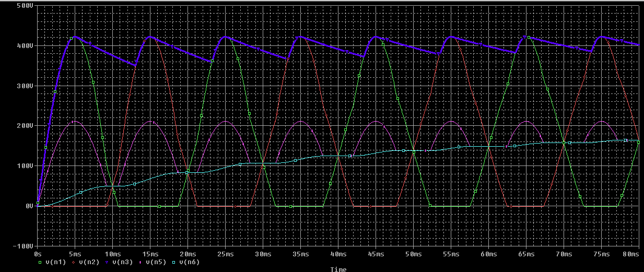Select the v(n5) trace name in legend

(x=155, y=262)
